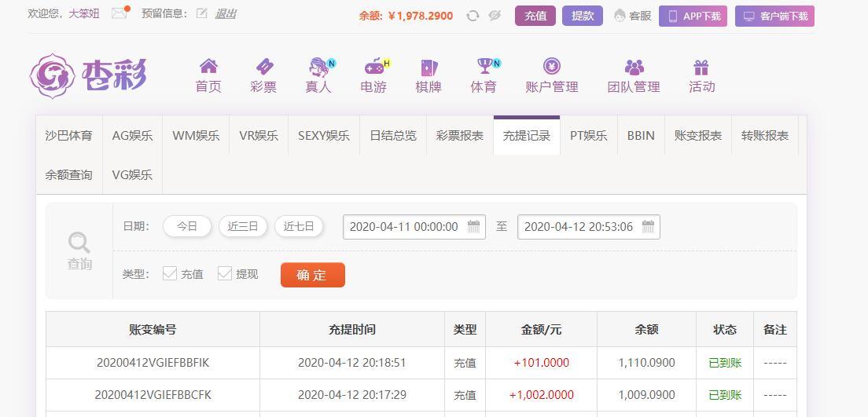Click the 杏彩 site logo
The height and width of the screenshot is (417, 868).
[x=88, y=75]
